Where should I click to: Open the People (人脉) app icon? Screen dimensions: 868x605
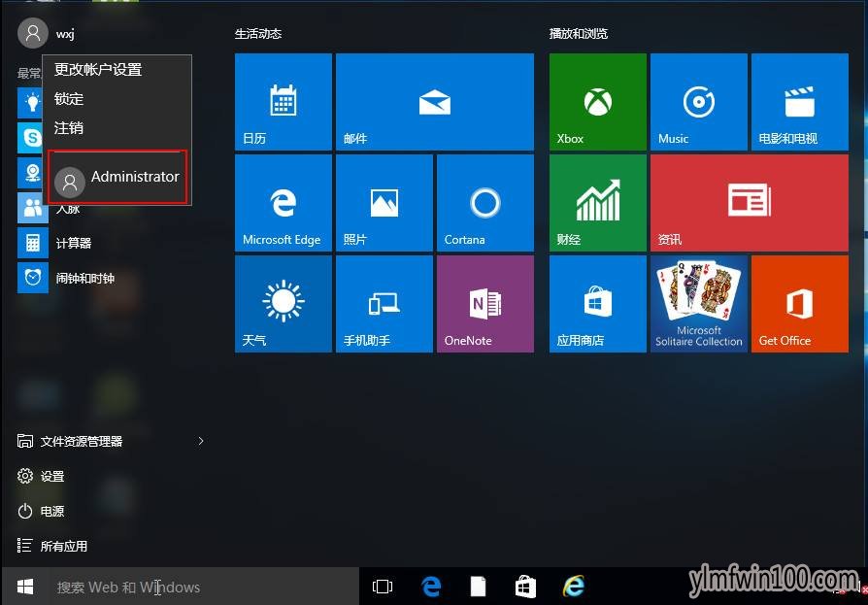pyautogui.click(x=33, y=208)
